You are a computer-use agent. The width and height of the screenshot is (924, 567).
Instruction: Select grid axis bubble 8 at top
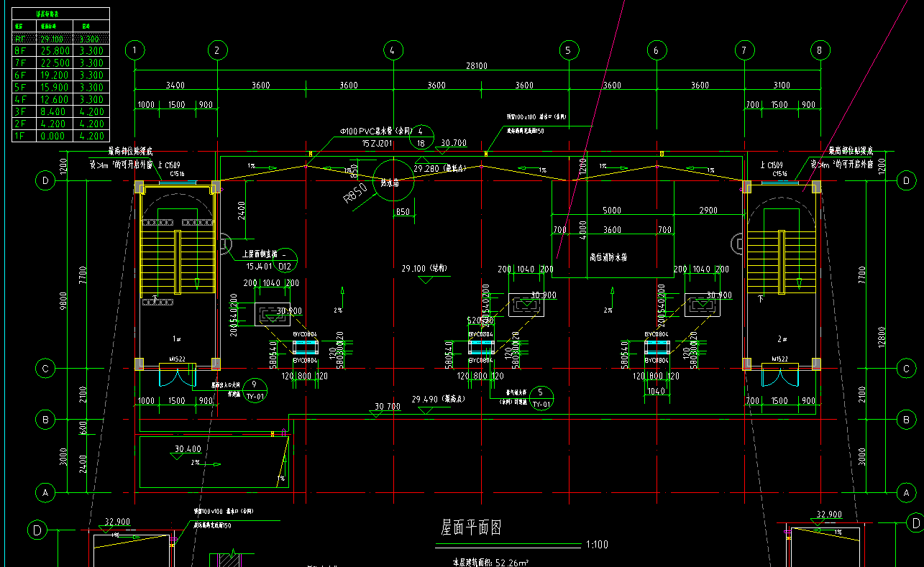point(820,50)
